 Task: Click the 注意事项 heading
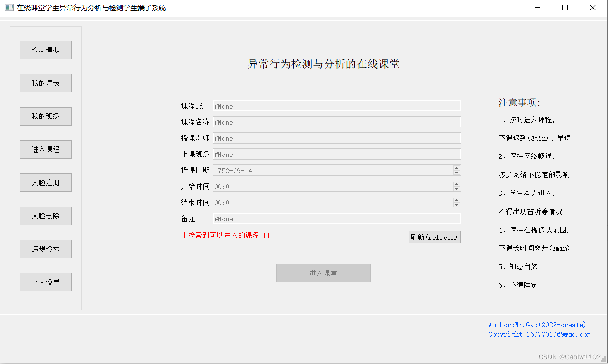(x=519, y=102)
